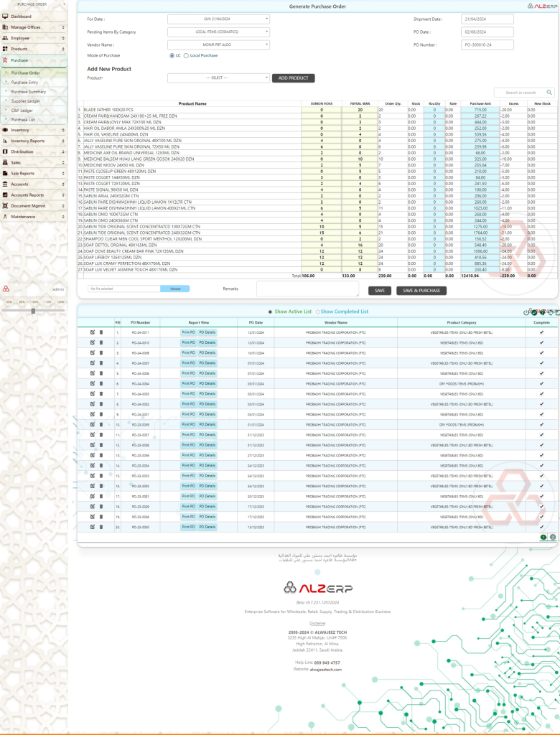
Task: Open Purchase Order submenu item
Action: point(34,73)
